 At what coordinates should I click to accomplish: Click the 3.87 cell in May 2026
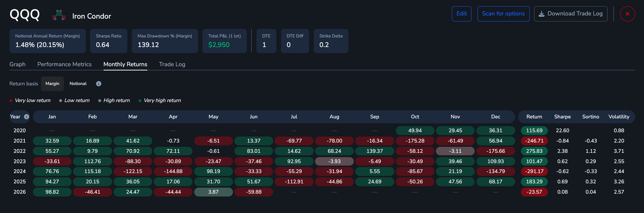click(x=213, y=192)
